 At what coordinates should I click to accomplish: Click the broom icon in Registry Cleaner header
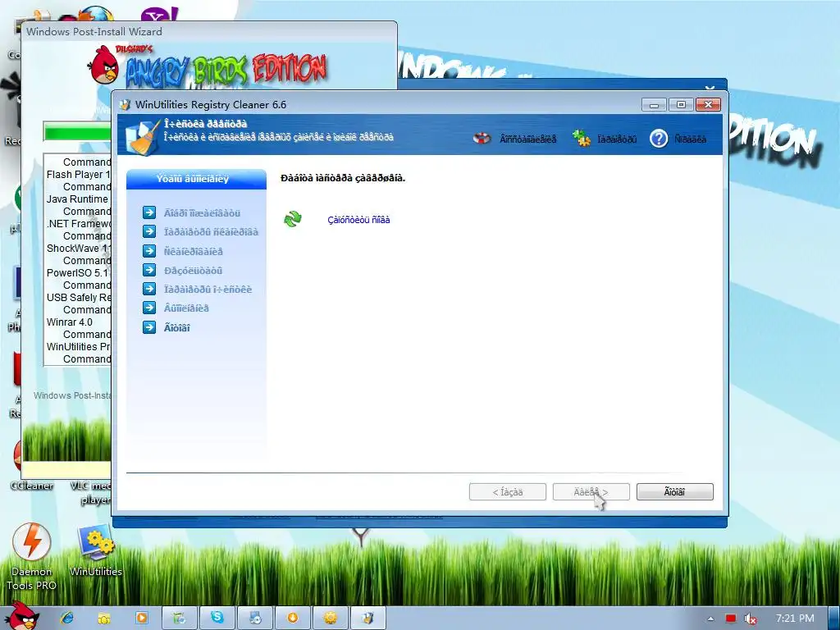tap(143, 137)
